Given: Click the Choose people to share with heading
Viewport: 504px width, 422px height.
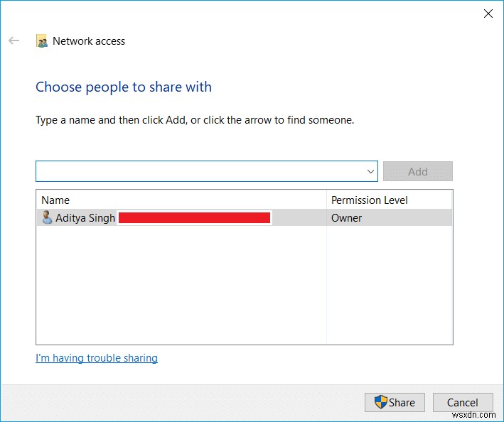Looking at the screenshot, I should [x=124, y=87].
